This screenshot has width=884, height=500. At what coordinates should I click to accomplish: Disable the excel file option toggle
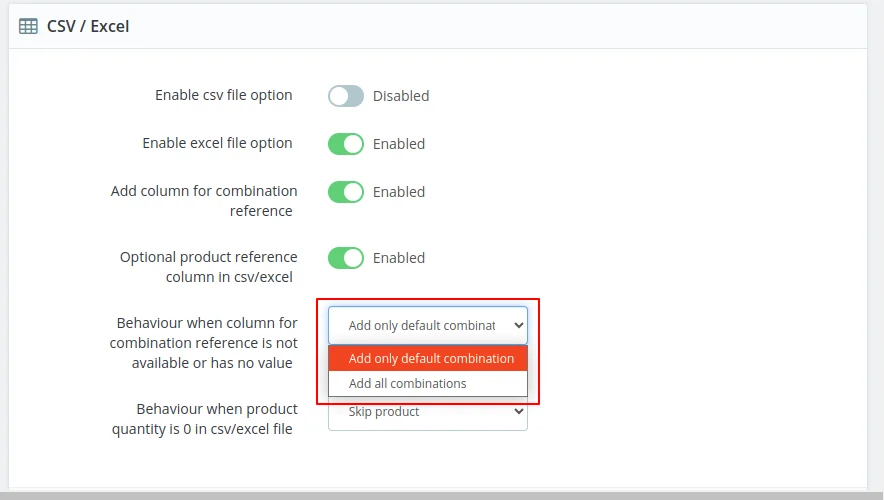pyautogui.click(x=346, y=144)
